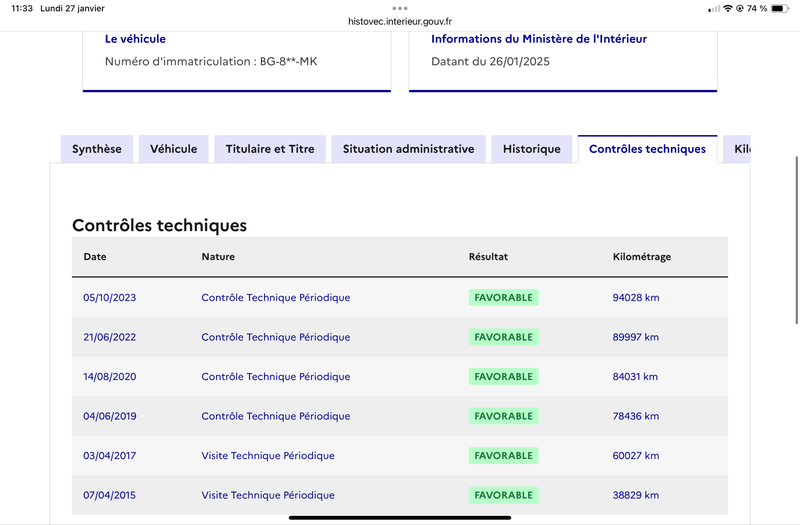
Task: Select the registration number BG-8**-MK text
Action: coord(289,61)
